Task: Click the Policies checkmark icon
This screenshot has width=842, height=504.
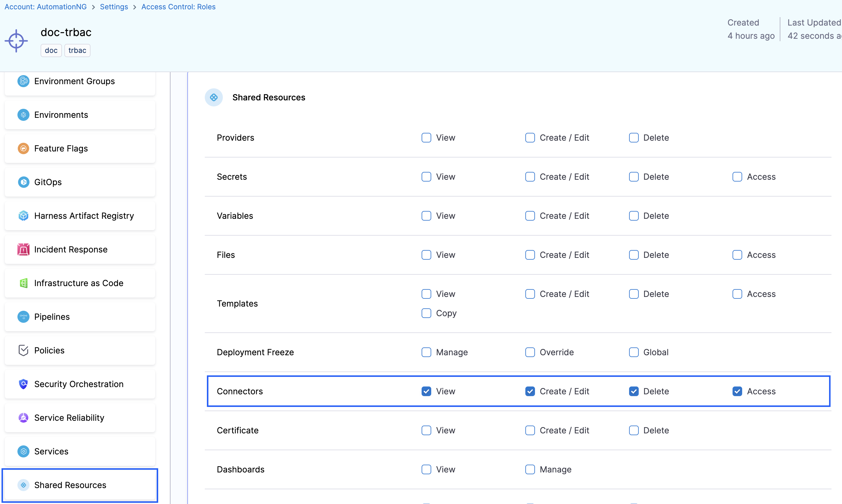Action: point(23,350)
